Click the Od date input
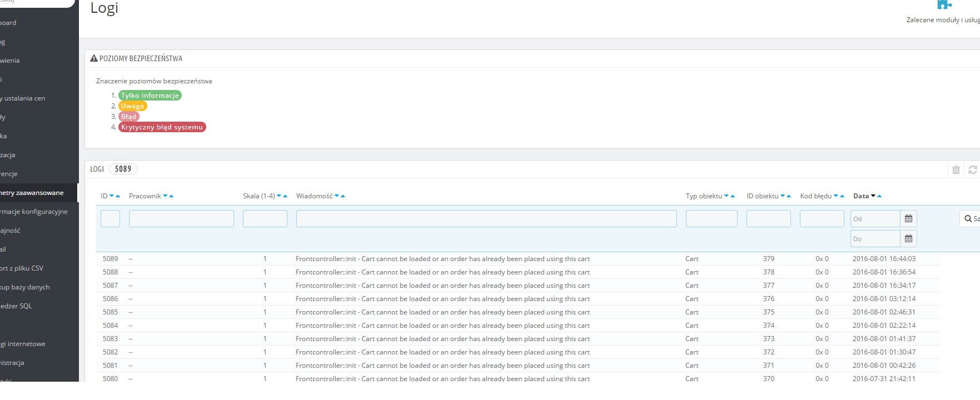Screen dimensions: 980x400 click(x=875, y=219)
